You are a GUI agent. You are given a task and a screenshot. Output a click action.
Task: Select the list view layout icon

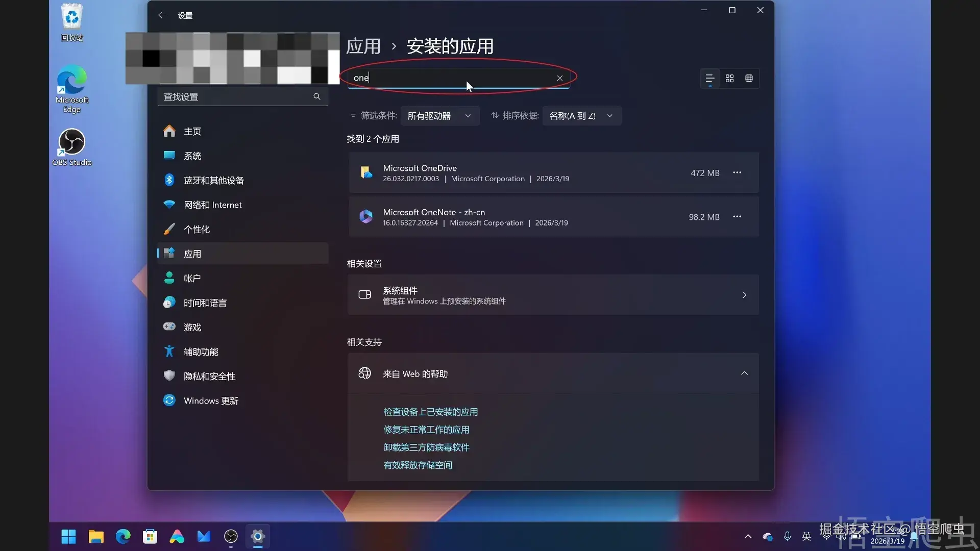709,78
